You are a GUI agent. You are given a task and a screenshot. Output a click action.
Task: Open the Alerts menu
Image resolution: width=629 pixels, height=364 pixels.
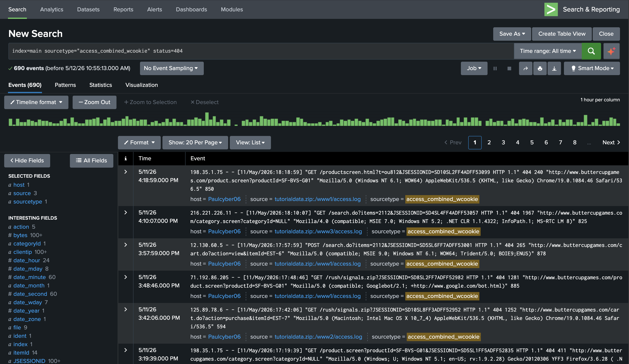tap(154, 9)
